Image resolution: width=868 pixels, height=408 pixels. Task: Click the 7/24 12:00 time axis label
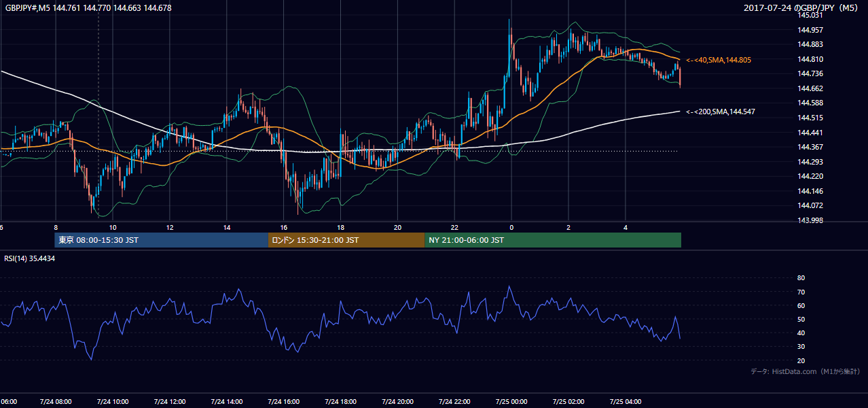(x=170, y=401)
